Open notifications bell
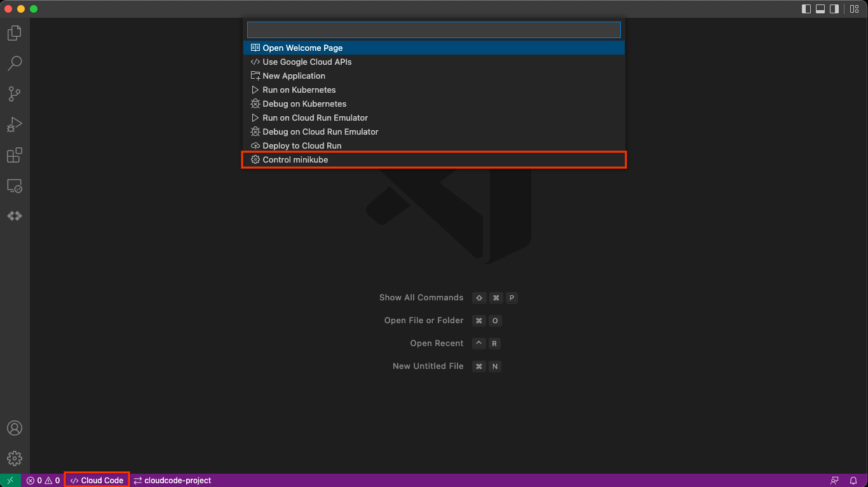This screenshot has height=487, width=868. coord(854,481)
